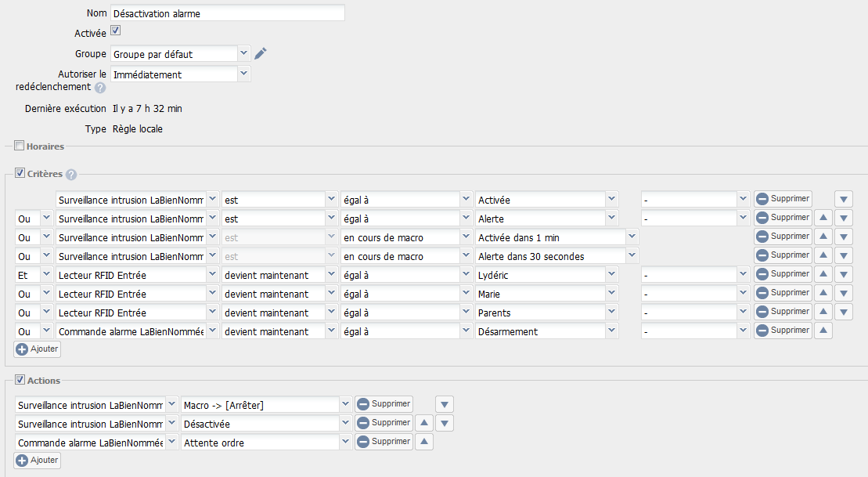Open the Désactivée action dropdown
Viewport: 868px width, 477px height.
pos(344,423)
